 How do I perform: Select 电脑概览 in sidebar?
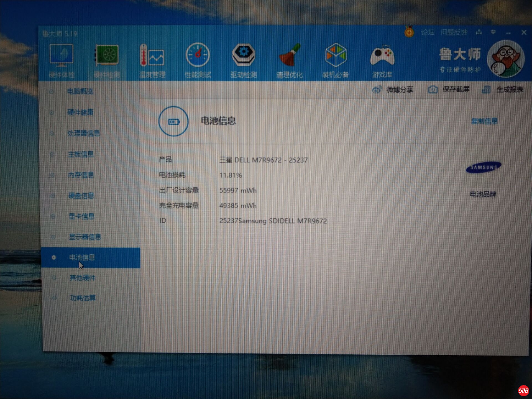click(80, 91)
